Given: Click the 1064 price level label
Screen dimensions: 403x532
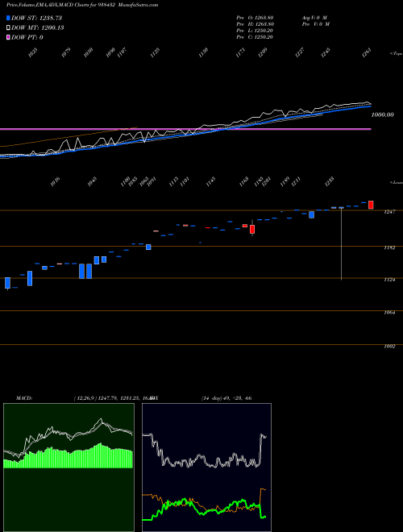Looking at the screenshot, I should (x=389, y=312).
